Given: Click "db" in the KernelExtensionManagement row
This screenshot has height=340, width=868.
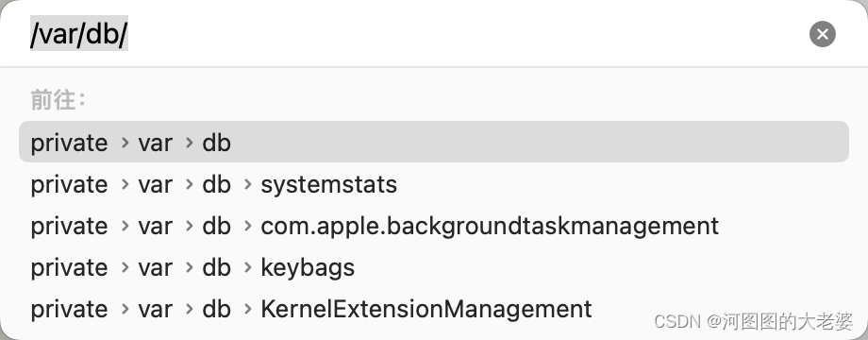Looking at the screenshot, I should pos(216,309).
